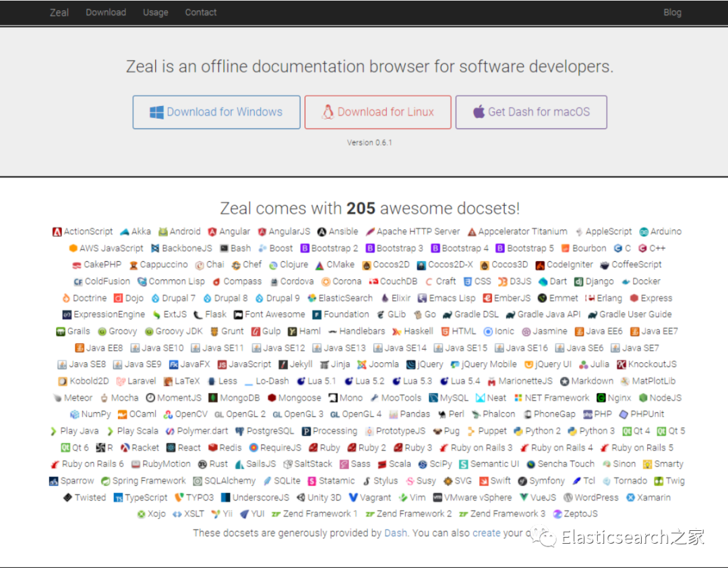728x568 pixels.
Task: Click the 'Spring Framework' docset label
Action: tap(149, 481)
